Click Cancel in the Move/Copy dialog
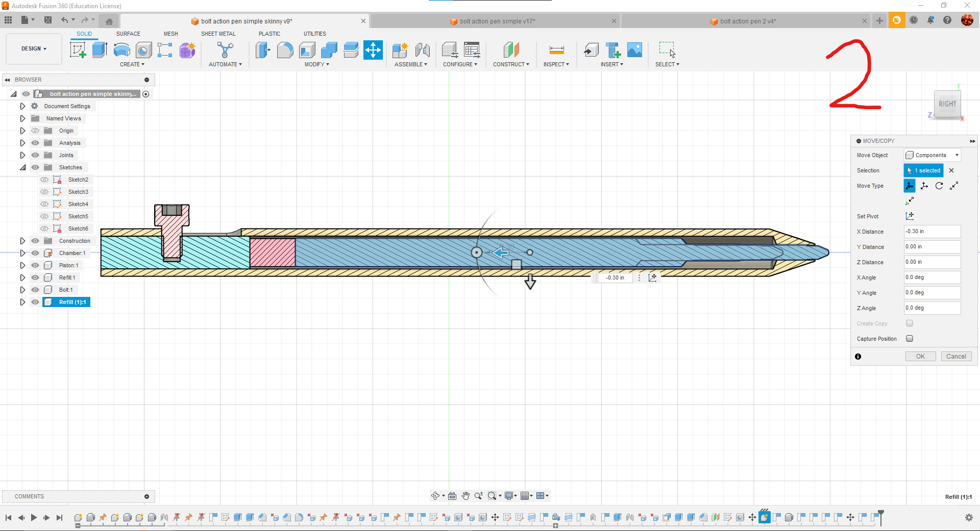 (x=955, y=356)
